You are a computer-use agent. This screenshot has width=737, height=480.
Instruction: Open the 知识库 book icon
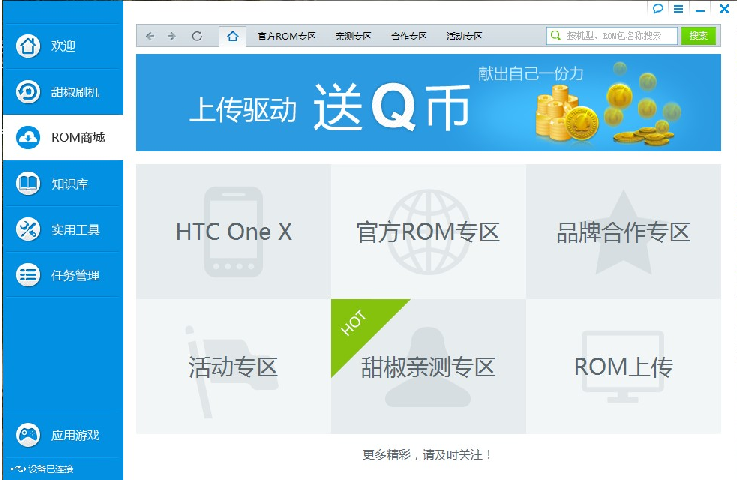pos(29,184)
